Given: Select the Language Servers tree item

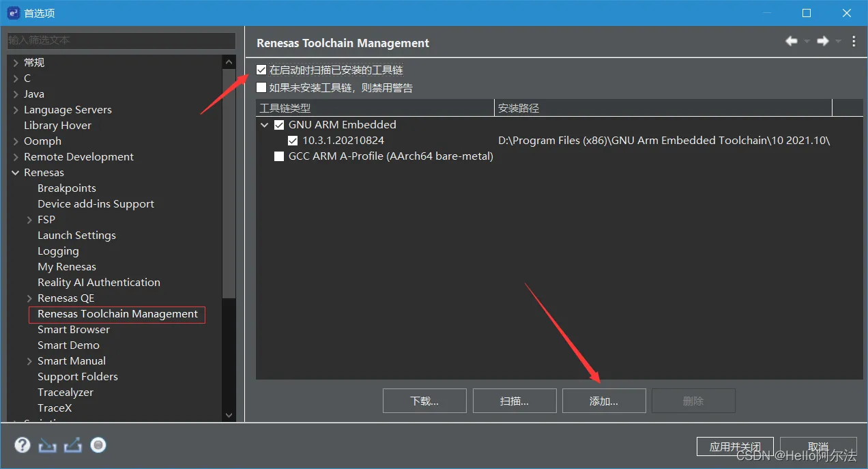Looking at the screenshot, I should (x=68, y=110).
